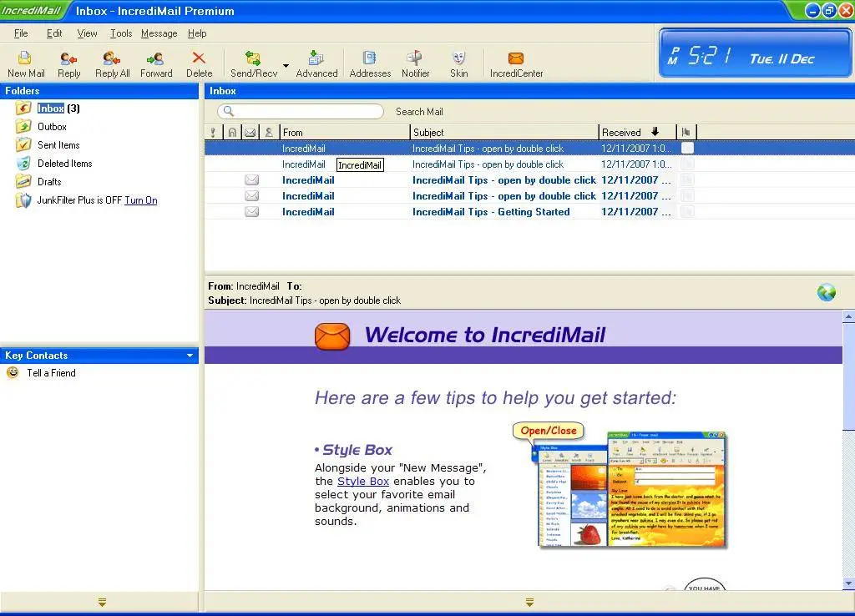Click the Deleted Items recycle icon

click(23, 163)
